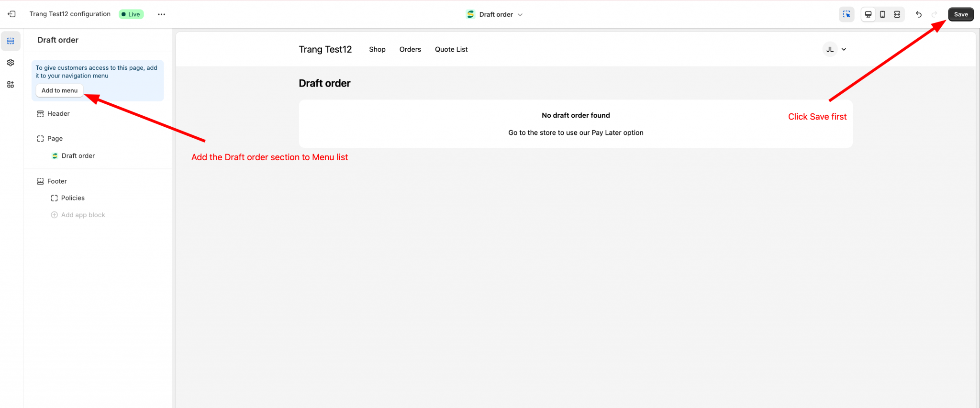
Task: Click the redo arrow icon
Action: 934,14
